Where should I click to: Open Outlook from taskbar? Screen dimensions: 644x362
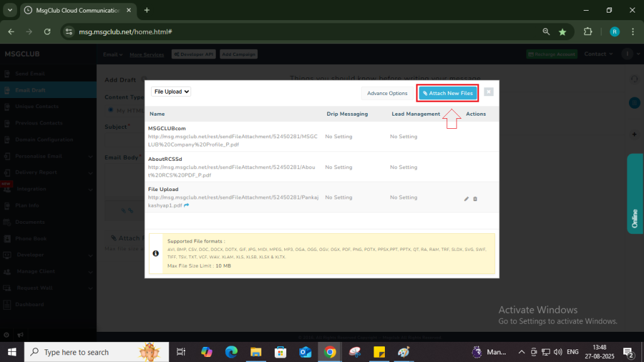pos(305,352)
